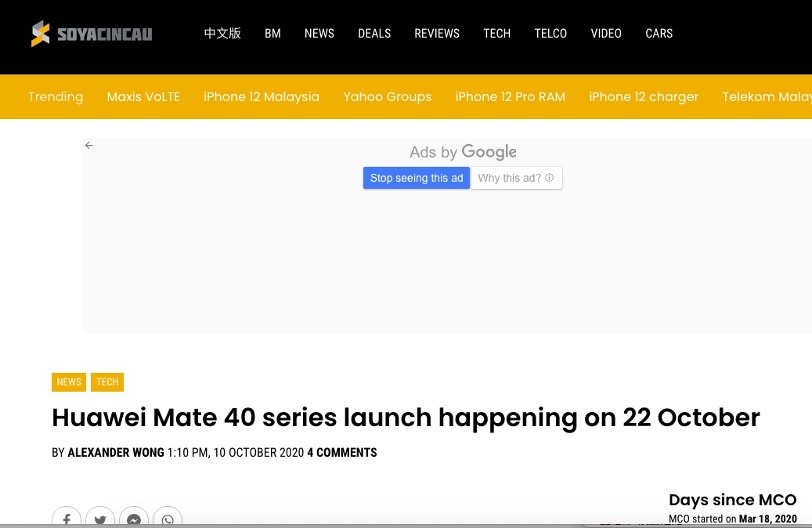Share article via Twitter icon
This screenshot has height=528, width=812.
(100, 518)
